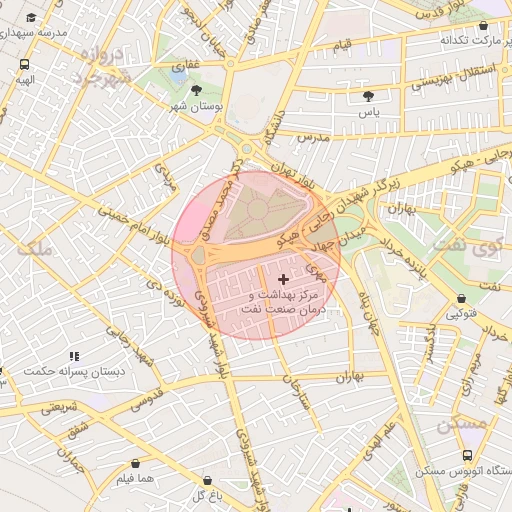The width and height of the screenshot is (512, 512).
Task: Click the مسکن neighborhood label
Action: click(462, 424)
